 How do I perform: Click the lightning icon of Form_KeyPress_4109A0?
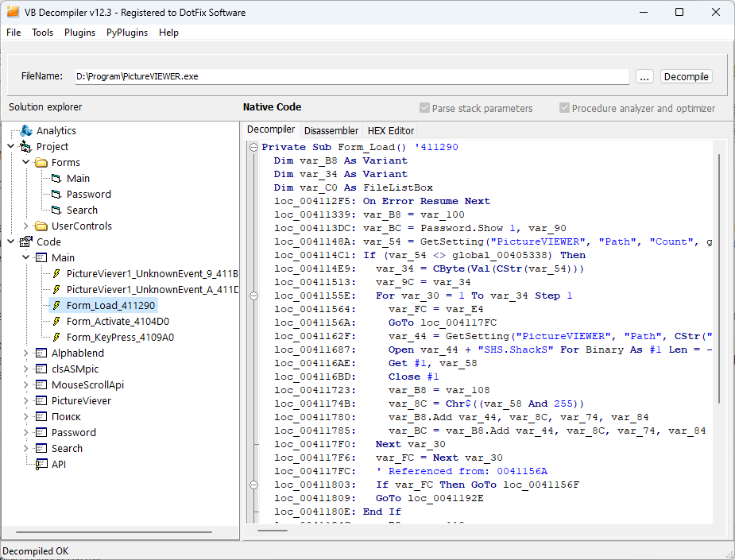point(56,338)
